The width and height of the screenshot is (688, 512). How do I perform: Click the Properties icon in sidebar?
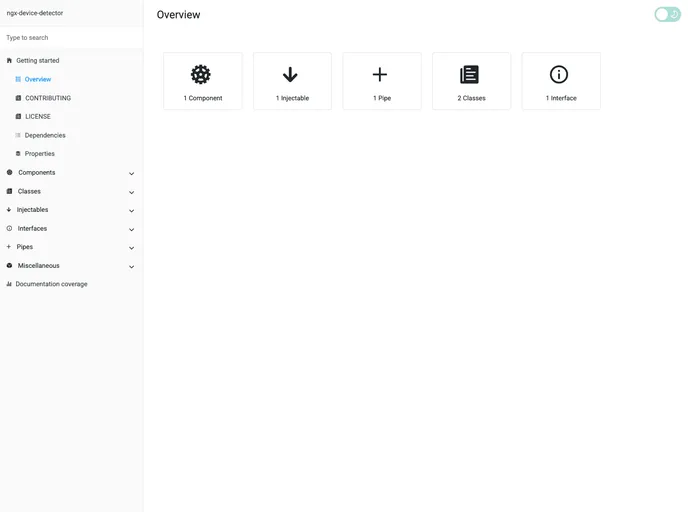tap(18, 154)
